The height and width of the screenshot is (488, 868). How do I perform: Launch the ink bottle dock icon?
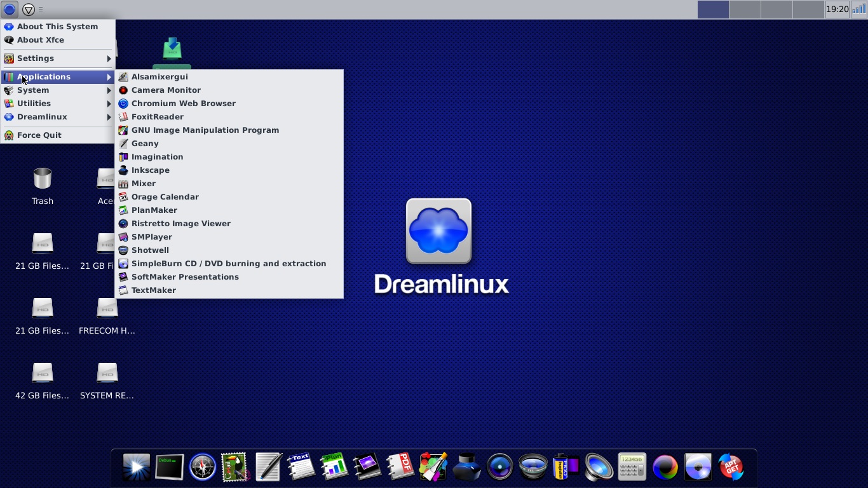coord(466,468)
